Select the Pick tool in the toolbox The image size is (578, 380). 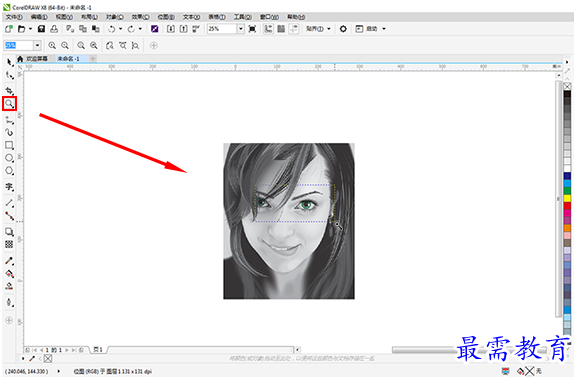(10, 62)
